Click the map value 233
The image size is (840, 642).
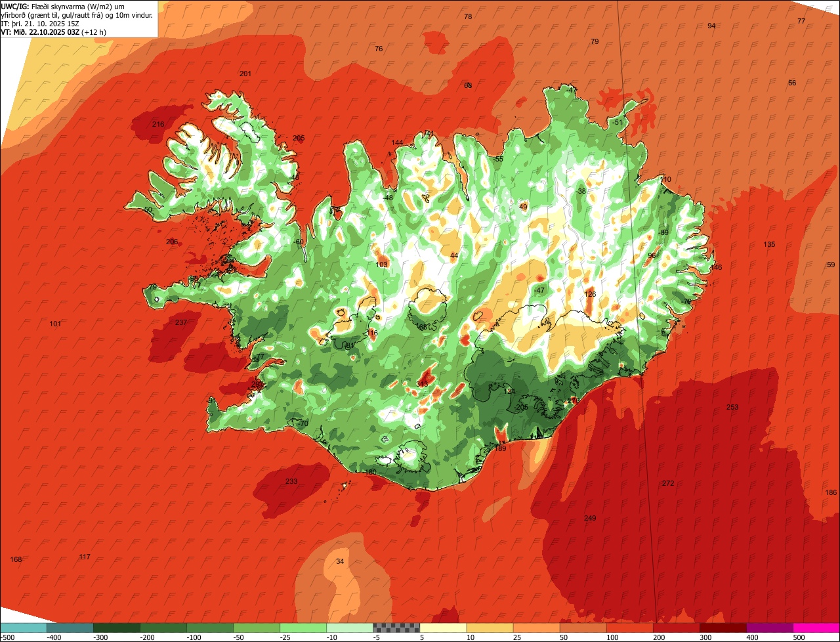click(x=291, y=481)
